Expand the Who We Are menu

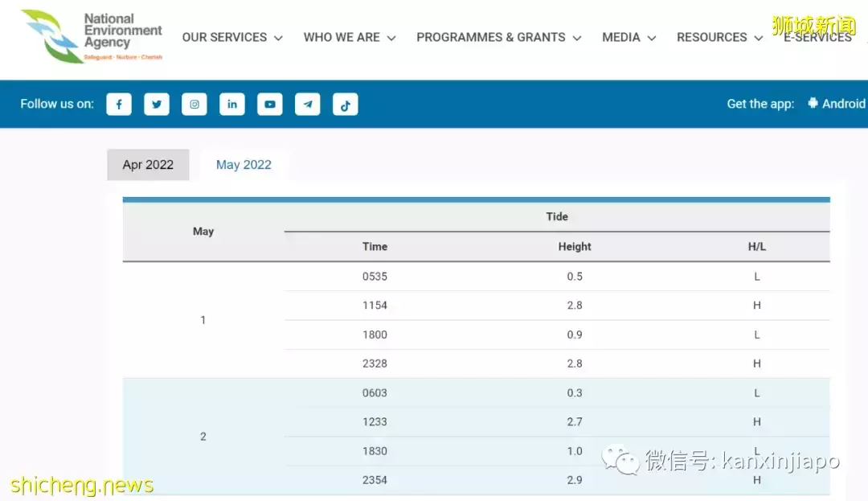click(x=350, y=38)
